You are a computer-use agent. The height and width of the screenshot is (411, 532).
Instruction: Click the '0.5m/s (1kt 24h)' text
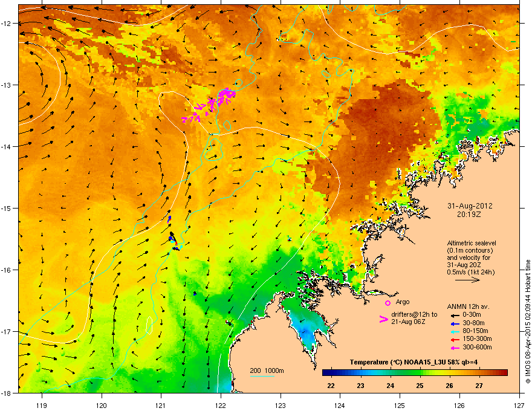pos(471,272)
